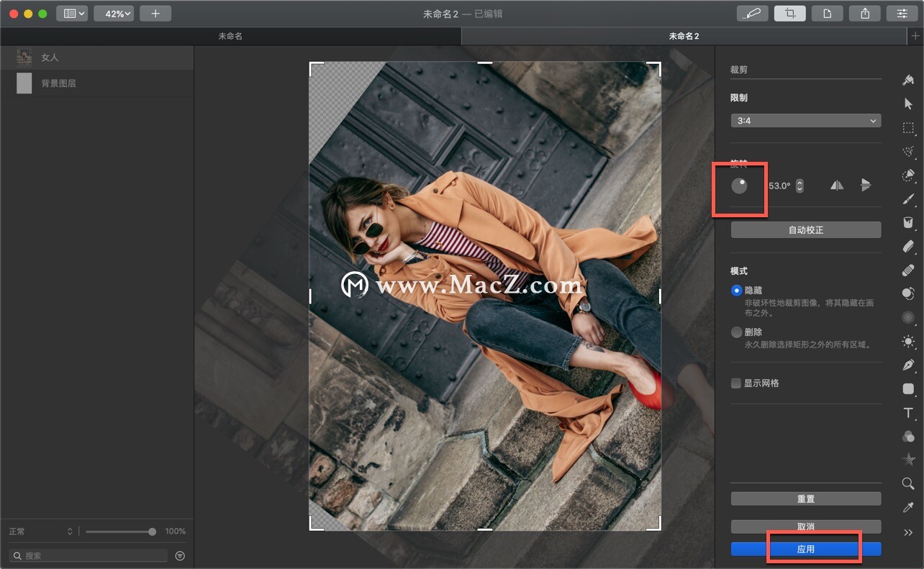
Task: Flip the image vertically
Action: tap(866, 186)
